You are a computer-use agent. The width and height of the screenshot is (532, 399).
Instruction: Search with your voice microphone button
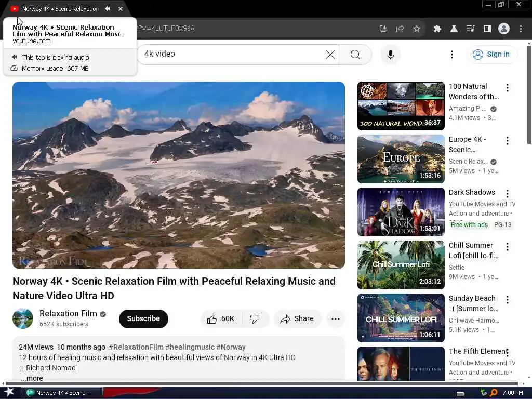[x=391, y=54]
